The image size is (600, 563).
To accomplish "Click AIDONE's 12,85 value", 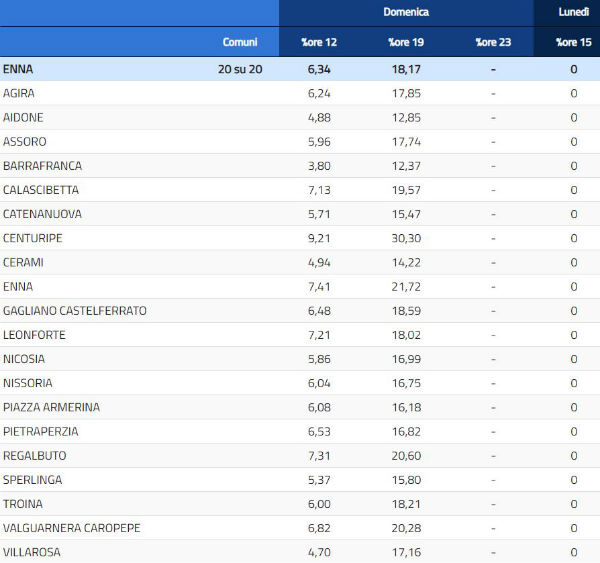I will 406,117.
